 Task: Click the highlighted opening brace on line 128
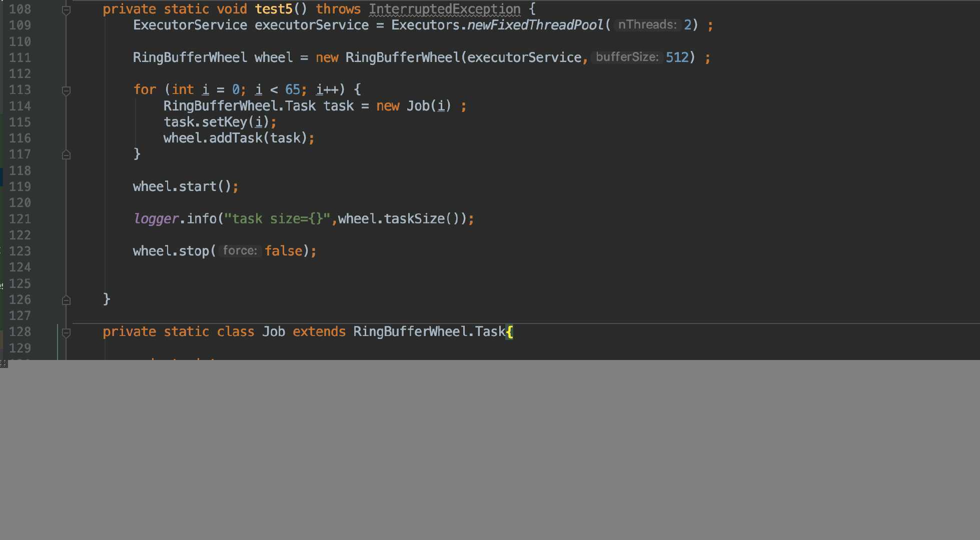(x=509, y=331)
